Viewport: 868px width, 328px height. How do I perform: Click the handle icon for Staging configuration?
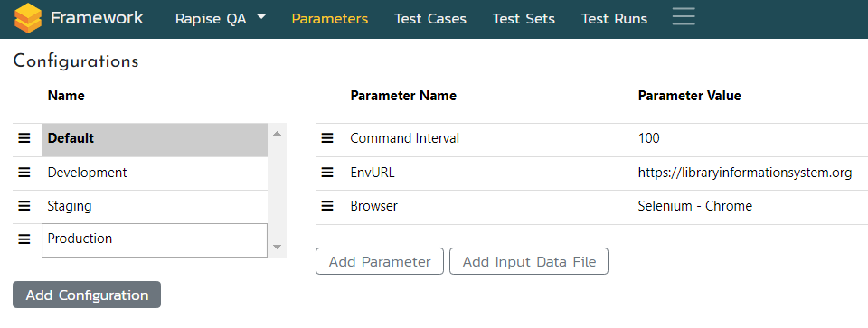point(24,206)
